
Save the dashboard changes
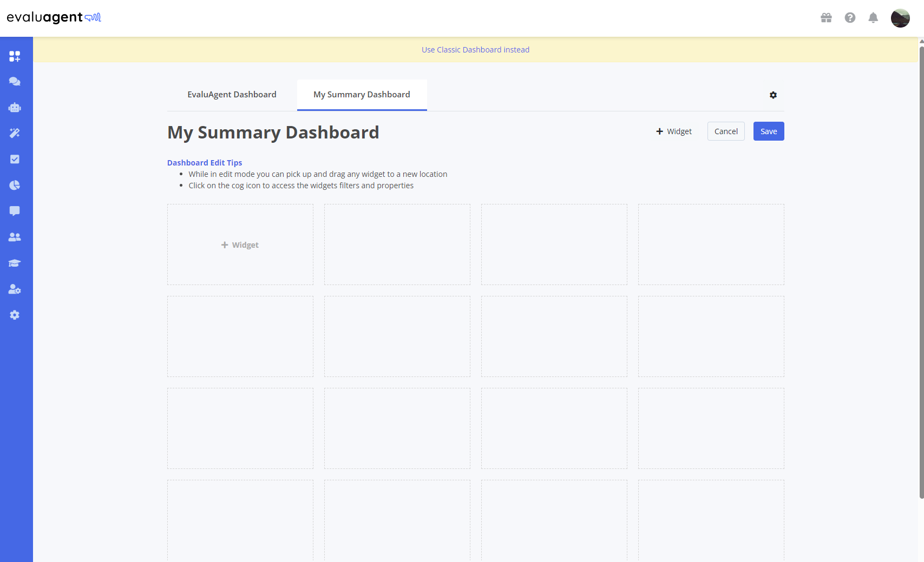[x=768, y=131]
